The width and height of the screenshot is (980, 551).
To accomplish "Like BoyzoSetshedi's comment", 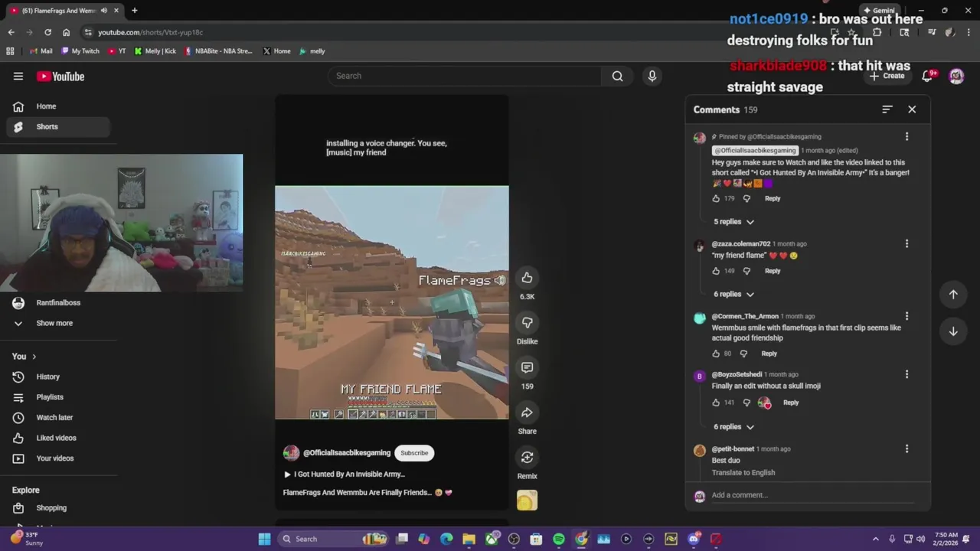I will 716,403.
